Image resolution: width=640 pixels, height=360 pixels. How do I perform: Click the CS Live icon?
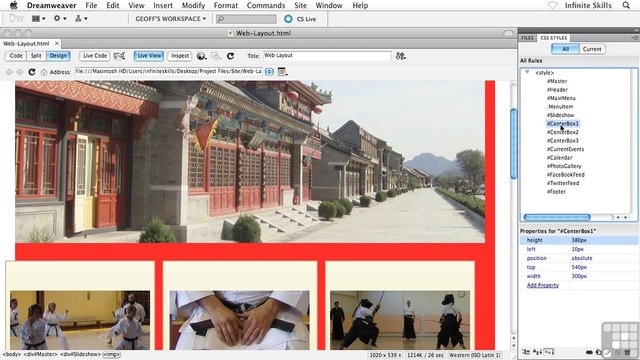pyautogui.click(x=288, y=19)
